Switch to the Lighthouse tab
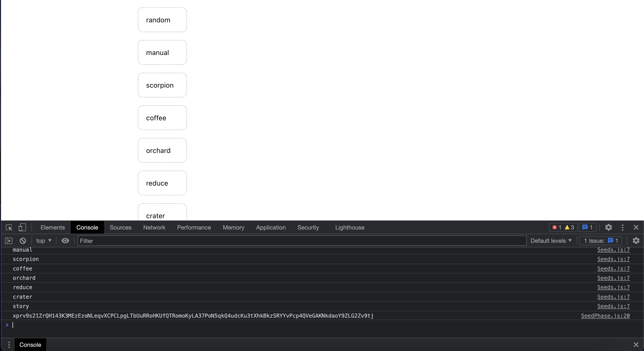 (350, 227)
